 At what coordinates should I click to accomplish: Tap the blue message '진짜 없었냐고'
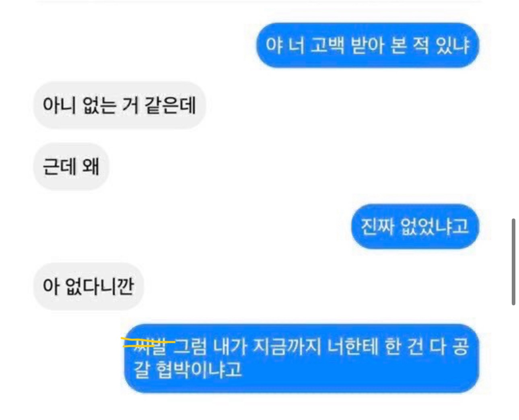415,226
